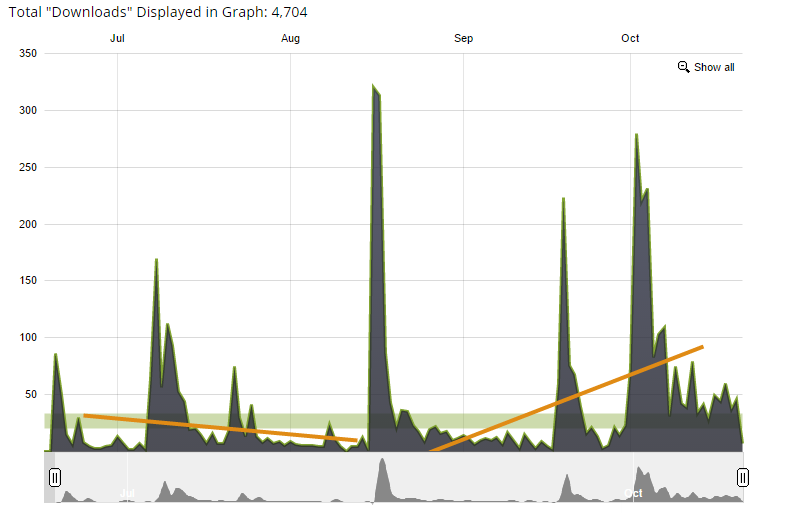The width and height of the screenshot is (785, 513).
Task: Click the magnifier icon beside Show all
Action: 684,67
